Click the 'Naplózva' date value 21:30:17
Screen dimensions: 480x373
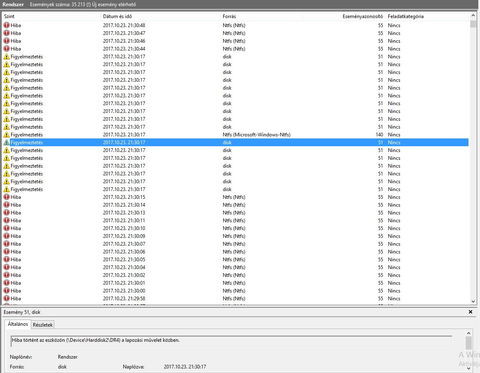click(185, 367)
